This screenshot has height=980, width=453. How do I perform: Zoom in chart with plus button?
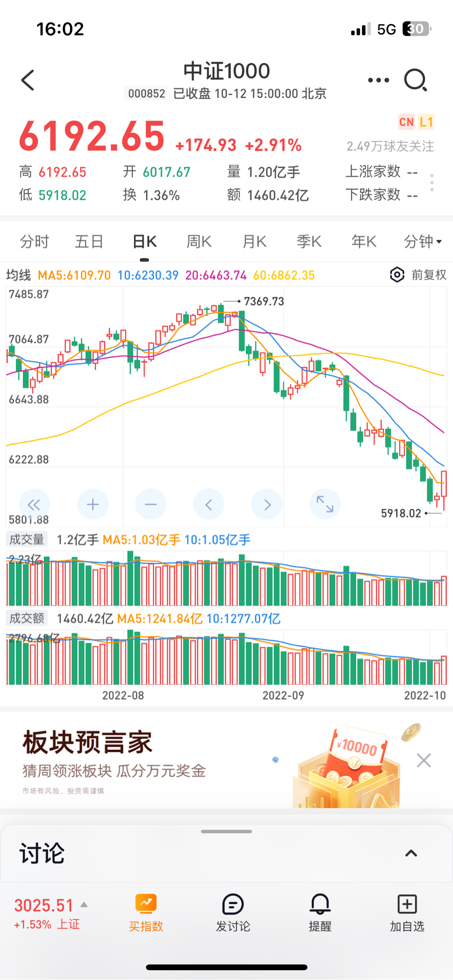tap(92, 504)
